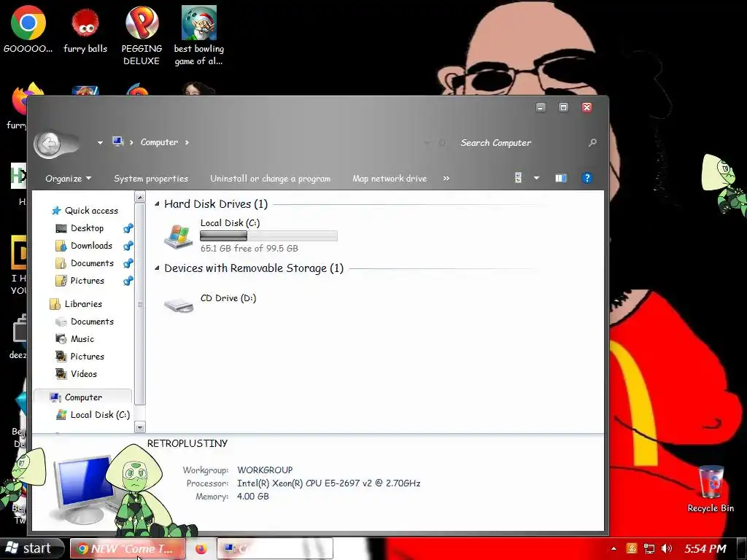Switch to Chrome taskbar window

click(127, 548)
